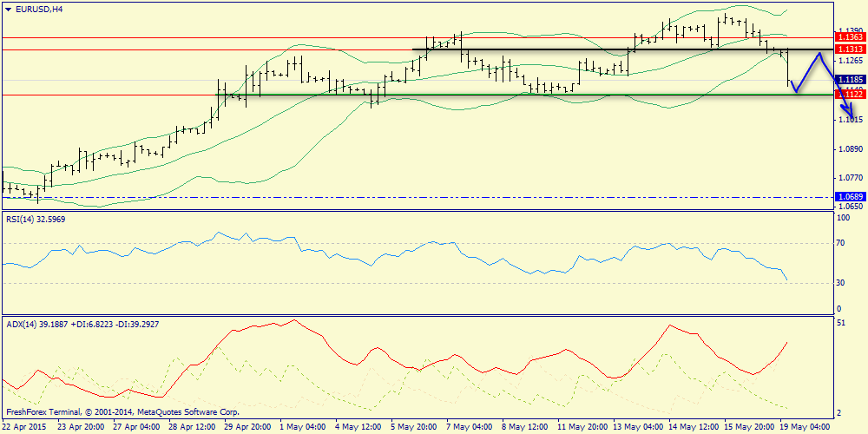Click the RSI(14) 32.5969 indicator label

coord(36,220)
